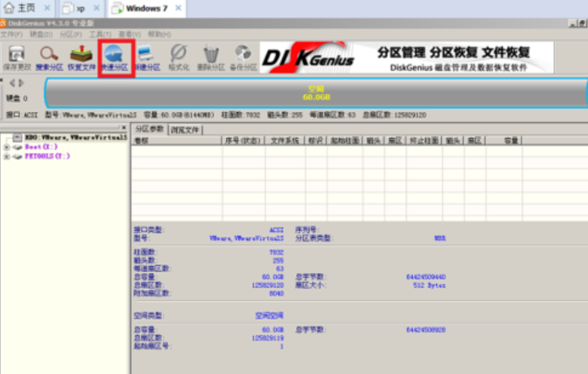The image size is (588, 374).
Task: Switch to the 分区参数 tab
Action: (x=150, y=129)
